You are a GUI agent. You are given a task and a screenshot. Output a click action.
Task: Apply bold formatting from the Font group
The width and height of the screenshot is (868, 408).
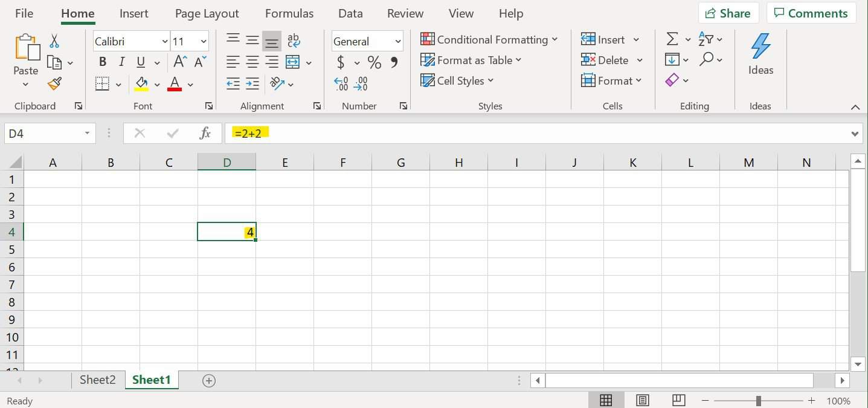tap(101, 62)
